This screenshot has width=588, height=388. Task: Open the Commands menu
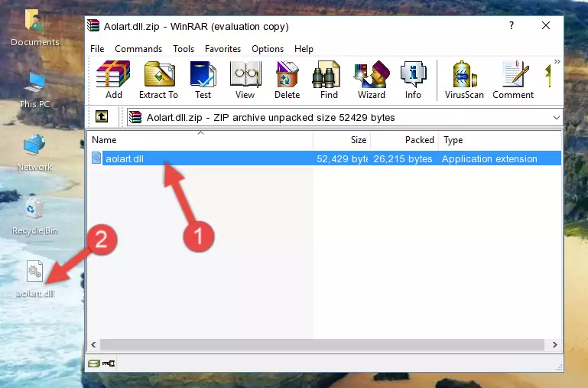pos(138,49)
